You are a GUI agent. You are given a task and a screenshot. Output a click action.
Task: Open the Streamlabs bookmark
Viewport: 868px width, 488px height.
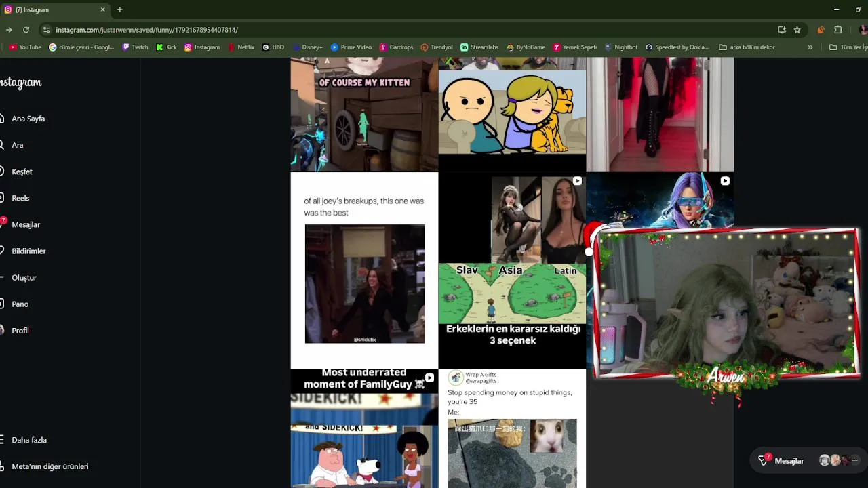click(479, 47)
